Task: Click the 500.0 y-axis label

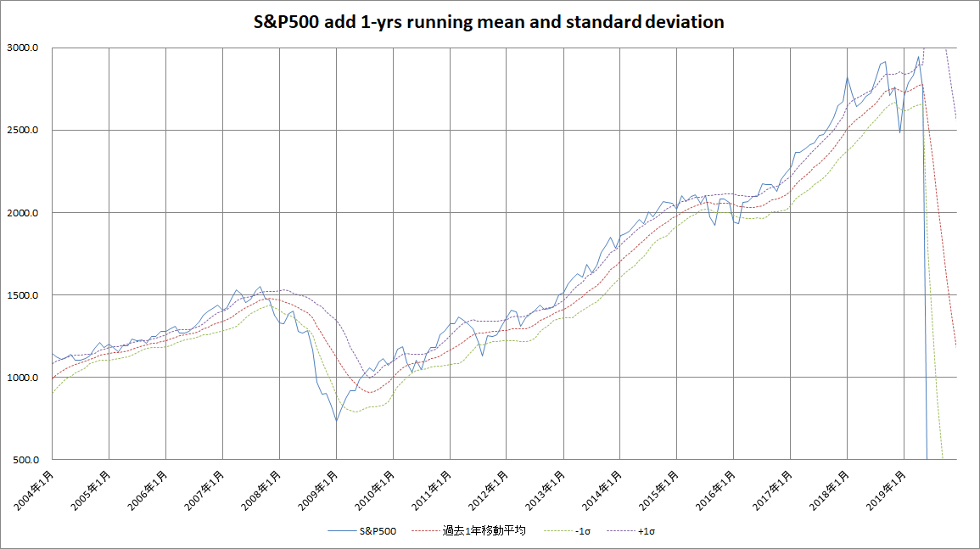Action: [25, 460]
